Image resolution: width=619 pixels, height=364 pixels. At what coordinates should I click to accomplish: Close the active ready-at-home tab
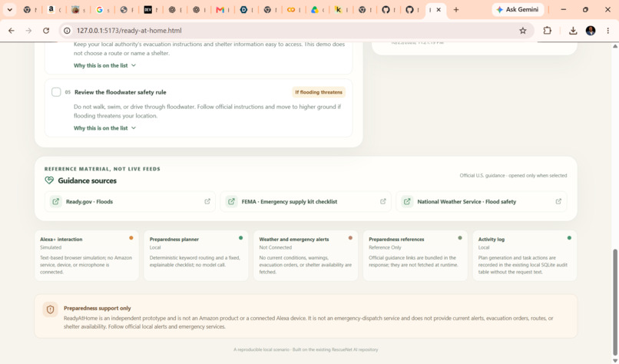click(x=439, y=9)
